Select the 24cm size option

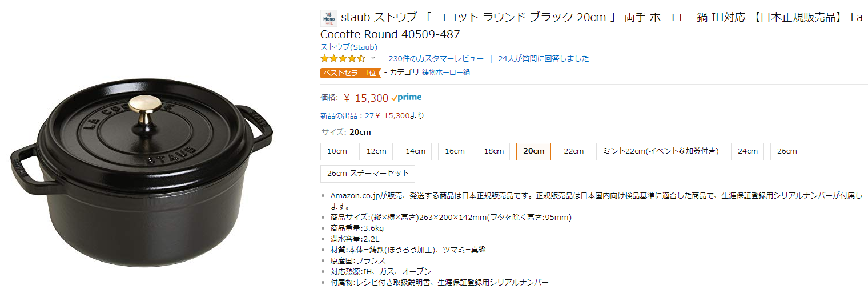pyautogui.click(x=747, y=151)
